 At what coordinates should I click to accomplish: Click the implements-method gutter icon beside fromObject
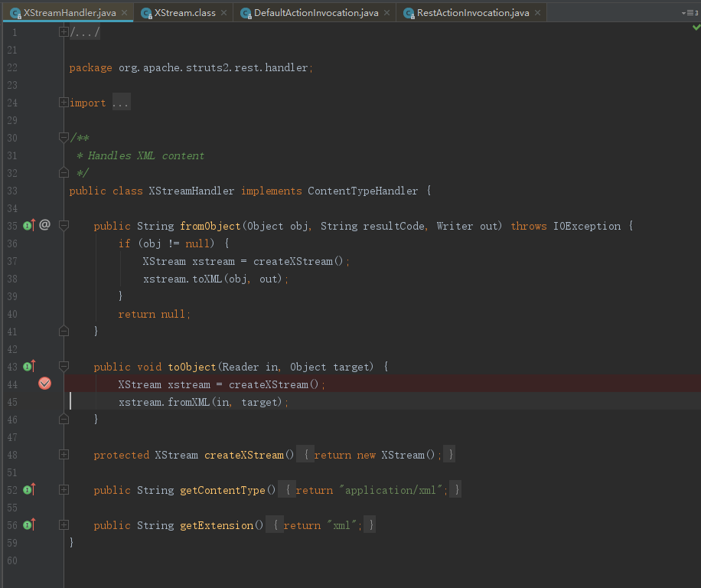tap(29, 225)
